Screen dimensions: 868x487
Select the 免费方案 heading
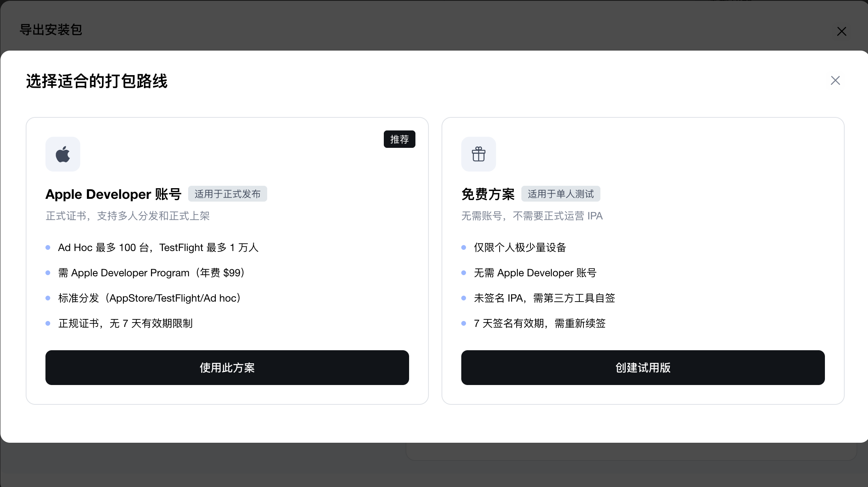(x=488, y=194)
